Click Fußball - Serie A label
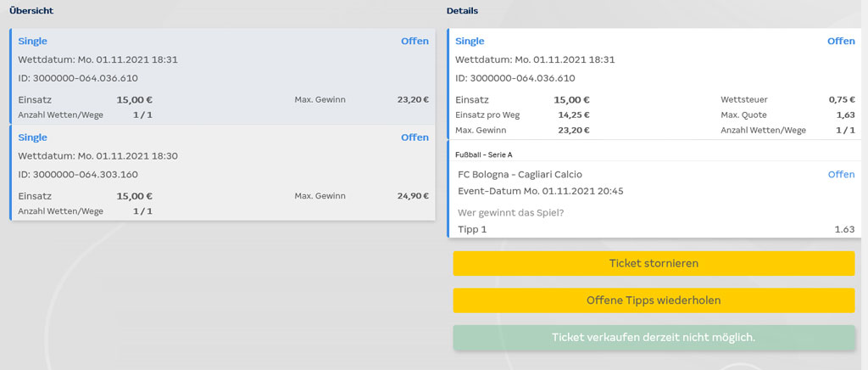 tap(484, 154)
